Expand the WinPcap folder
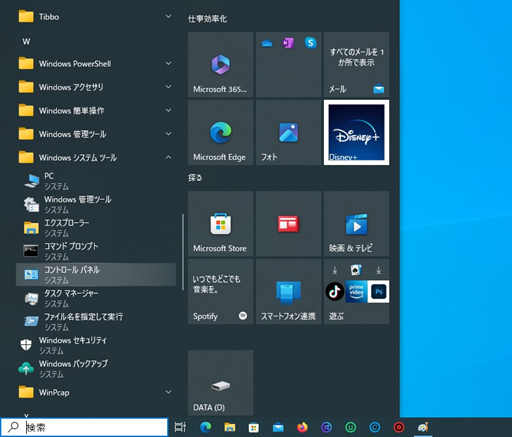 coord(96,392)
